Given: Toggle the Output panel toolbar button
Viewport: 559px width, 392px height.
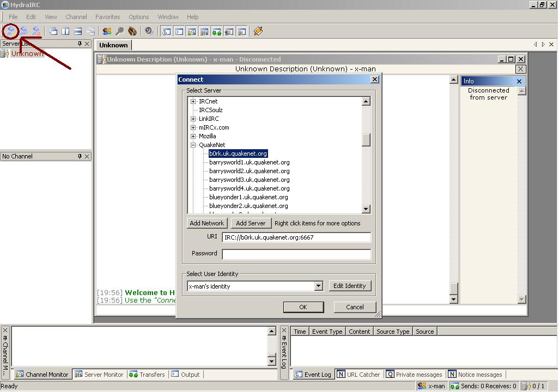Looking at the screenshot, I should 179,32.
